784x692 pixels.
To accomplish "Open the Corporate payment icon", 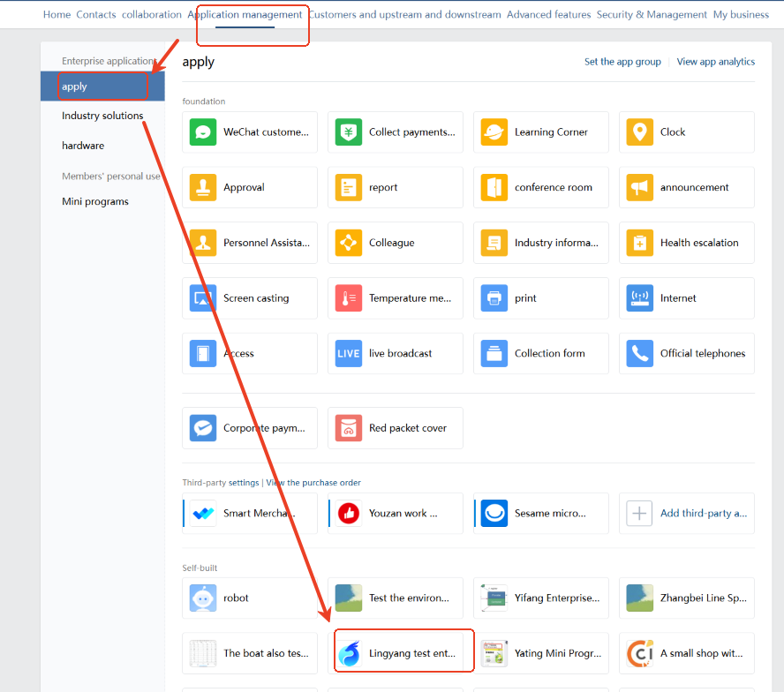I will click(x=202, y=428).
